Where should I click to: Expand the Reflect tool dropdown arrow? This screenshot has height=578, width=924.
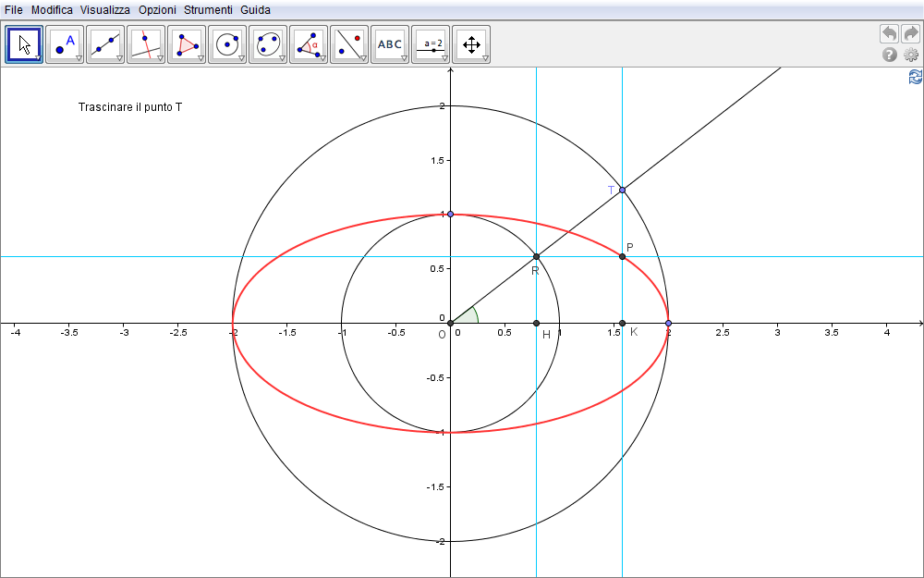point(363,58)
